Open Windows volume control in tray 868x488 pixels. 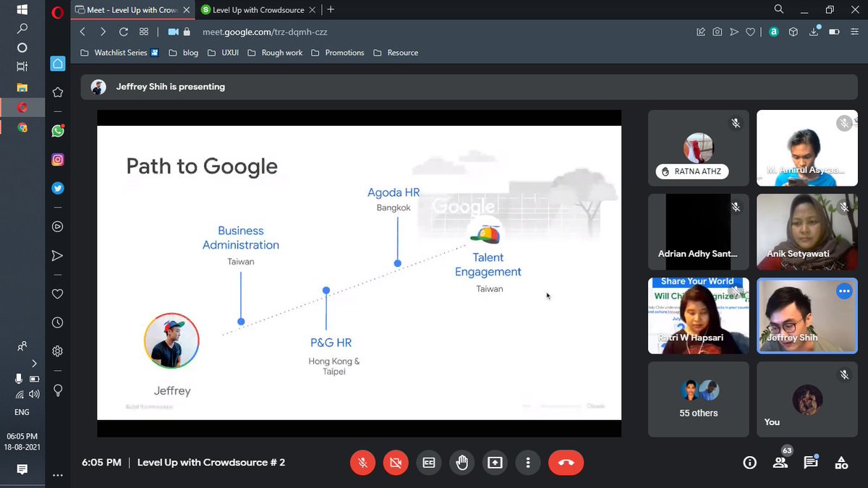pyautogui.click(x=34, y=394)
